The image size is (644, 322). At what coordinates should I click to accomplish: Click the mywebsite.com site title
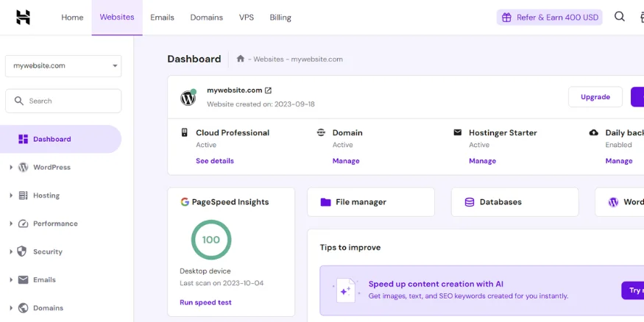coord(235,90)
